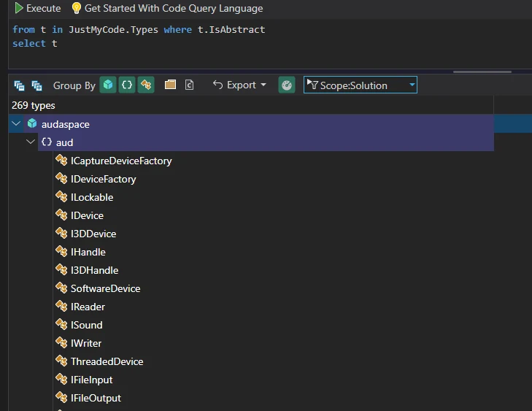Select SoftwareDevice type
The height and width of the screenshot is (411, 532).
pyautogui.click(x=105, y=288)
